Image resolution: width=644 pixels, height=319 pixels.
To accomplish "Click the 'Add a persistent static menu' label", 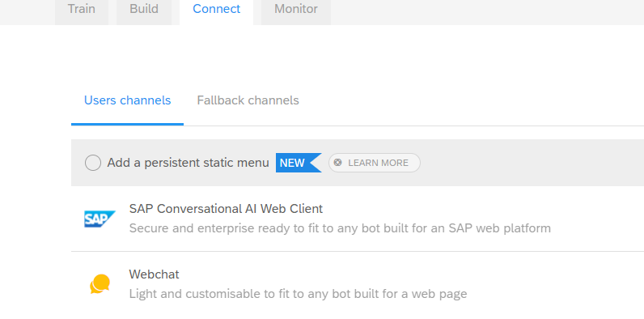I will (x=189, y=163).
